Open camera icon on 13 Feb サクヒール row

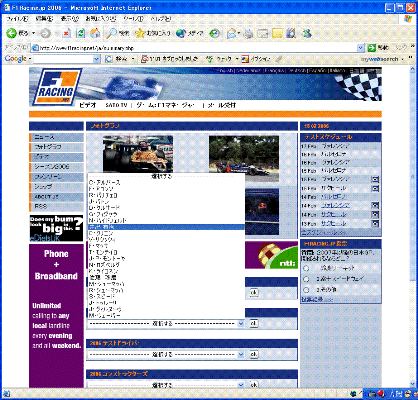tap(375, 223)
